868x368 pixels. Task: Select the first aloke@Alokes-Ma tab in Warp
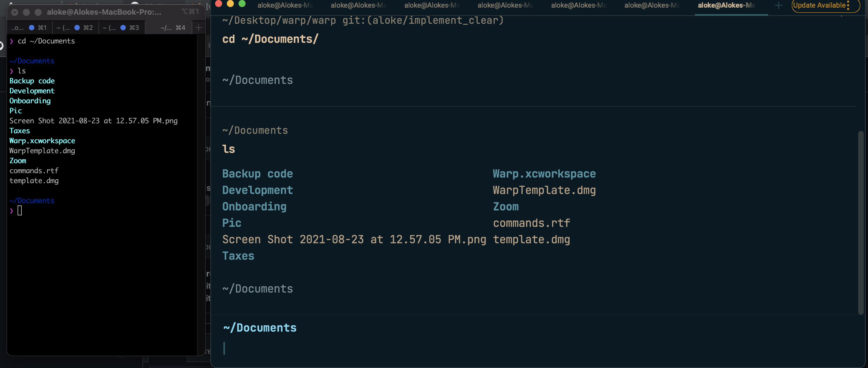coord(285,5)
